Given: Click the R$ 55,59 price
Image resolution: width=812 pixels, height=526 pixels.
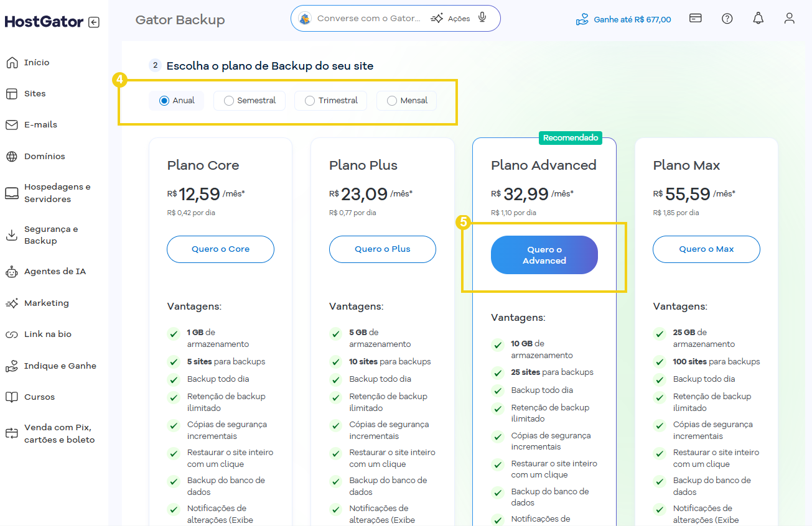Looking at the screenshot, I should click(694, 195).
